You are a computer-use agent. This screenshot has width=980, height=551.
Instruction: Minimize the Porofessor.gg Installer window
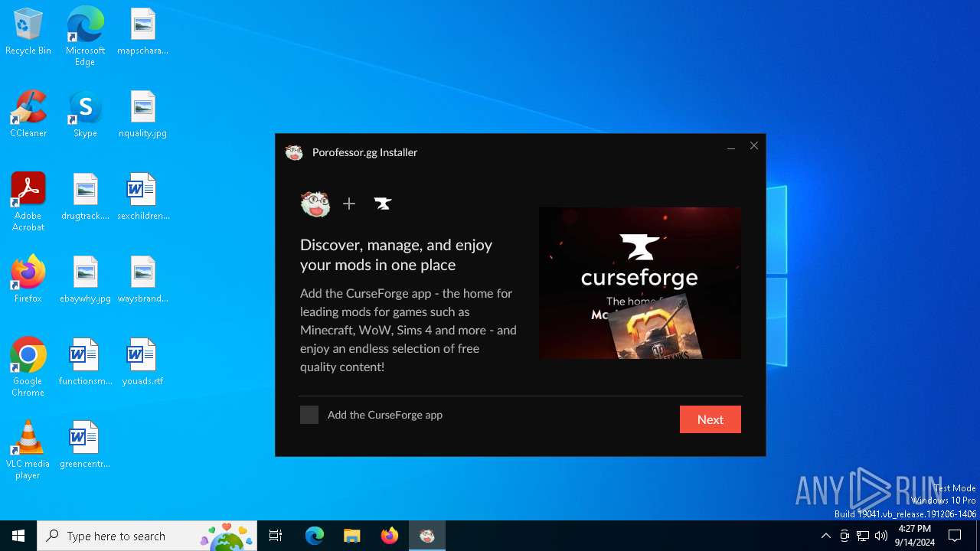[x=731, y=146]
